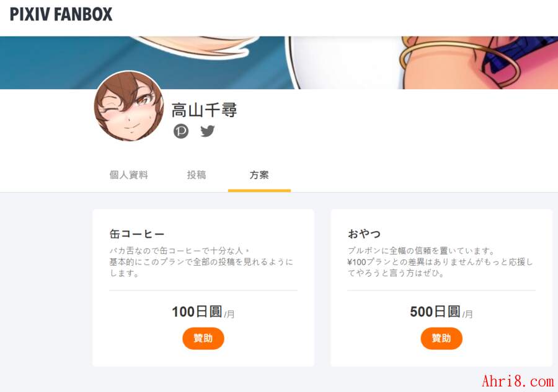
Task: Switch to the 個人資料 tab
Action: (128, 175)
